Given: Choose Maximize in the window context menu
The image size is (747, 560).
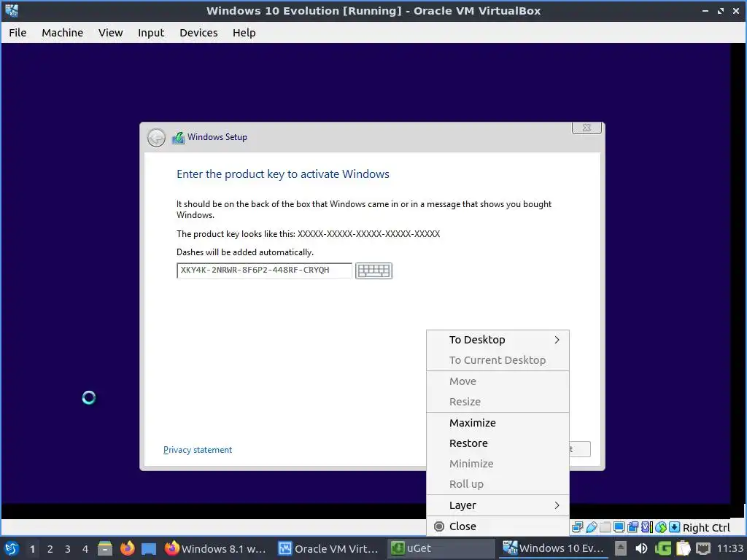Looking at the screenshot, I should click(498, 423).
